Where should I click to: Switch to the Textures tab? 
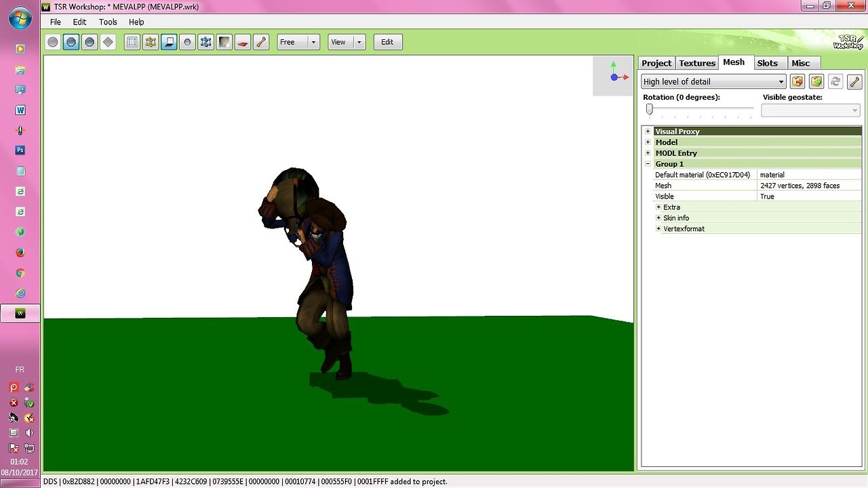696,63
